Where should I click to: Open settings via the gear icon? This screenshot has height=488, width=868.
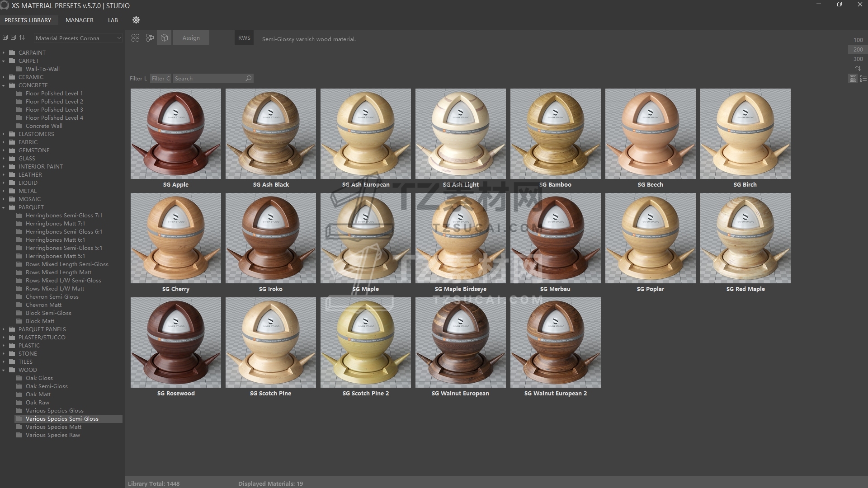click(136, 20)
